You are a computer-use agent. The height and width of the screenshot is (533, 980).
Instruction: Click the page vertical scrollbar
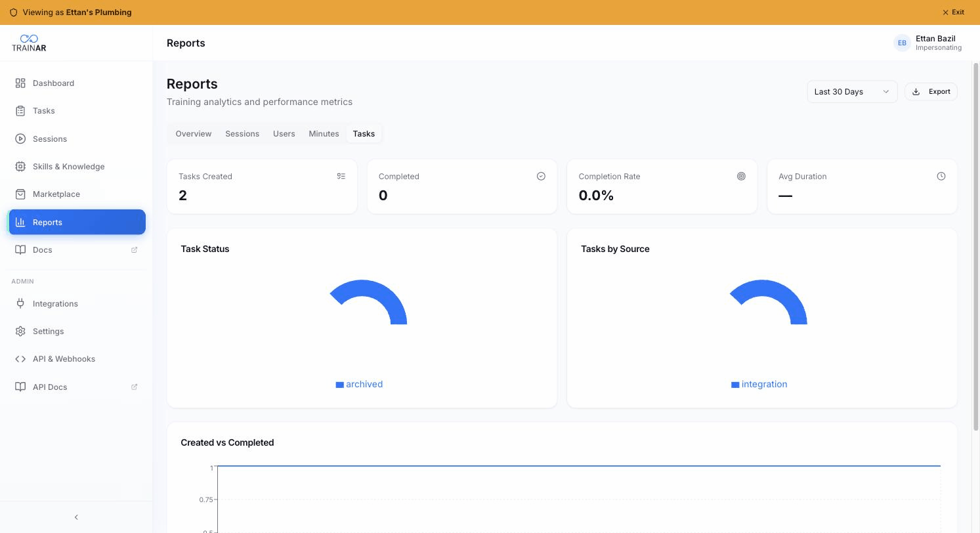pos(976,246)
